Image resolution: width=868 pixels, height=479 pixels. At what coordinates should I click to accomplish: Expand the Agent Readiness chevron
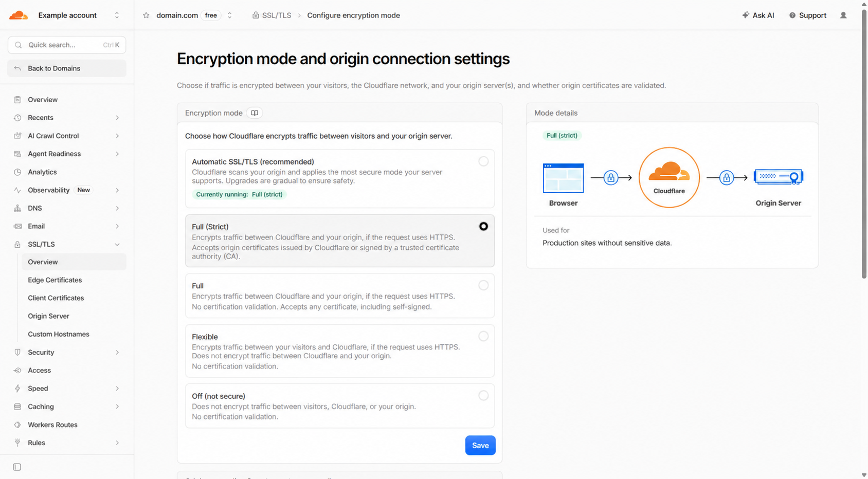[x=117, y=154]
